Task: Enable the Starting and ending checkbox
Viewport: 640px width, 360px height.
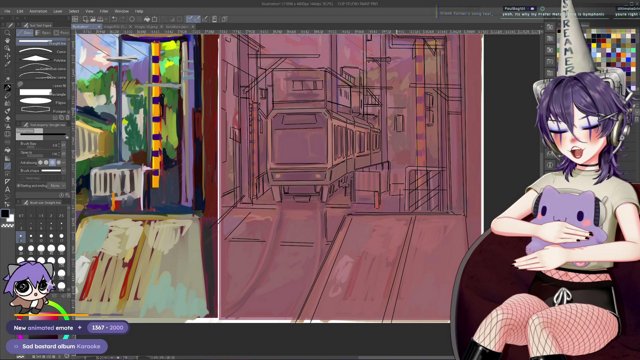Action: 18,186
